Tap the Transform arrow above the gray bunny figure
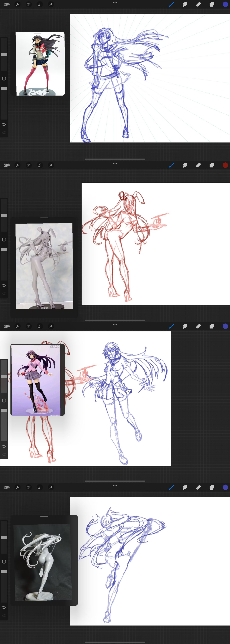The height and width of the screenshot is (644, 230). coord(51,165)
